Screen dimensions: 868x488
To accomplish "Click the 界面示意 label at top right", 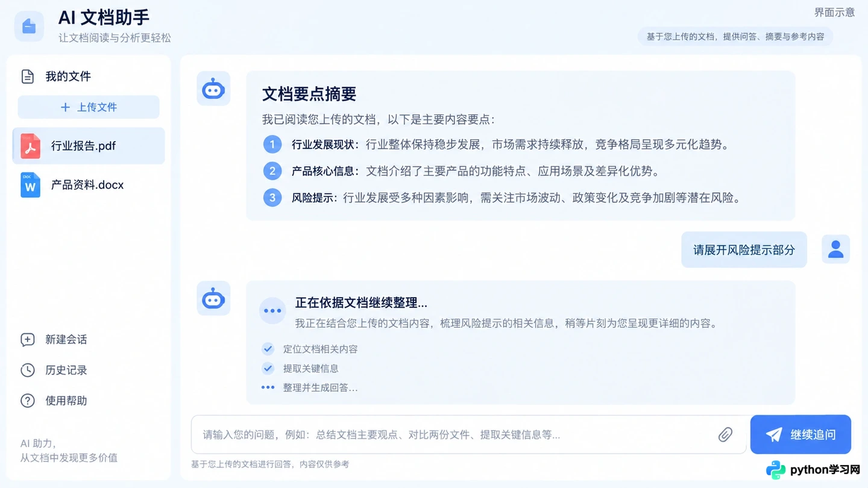I will click(834, 12).
